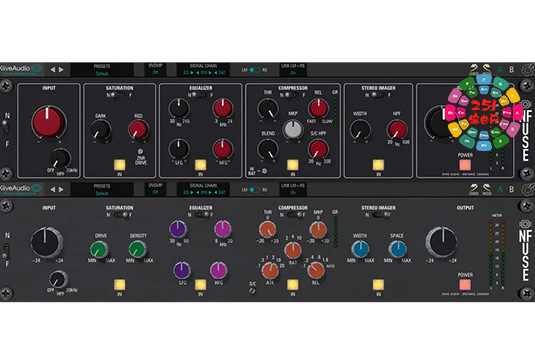Select state B in top plugin
This screenshot has width=535, height=363.
pyautogui.click(x=511, y=70)
